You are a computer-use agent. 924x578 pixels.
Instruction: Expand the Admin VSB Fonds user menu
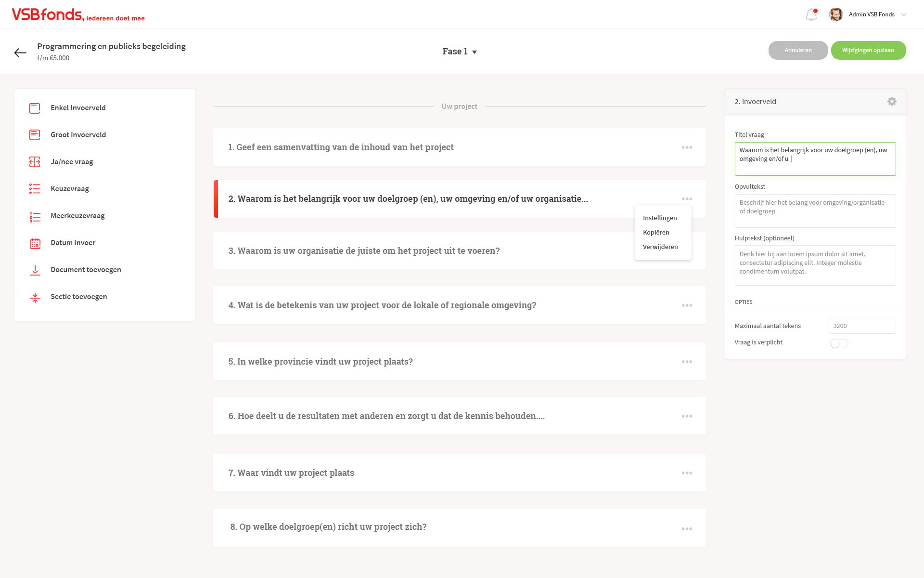pyautogui.click(x=903, y=14)
